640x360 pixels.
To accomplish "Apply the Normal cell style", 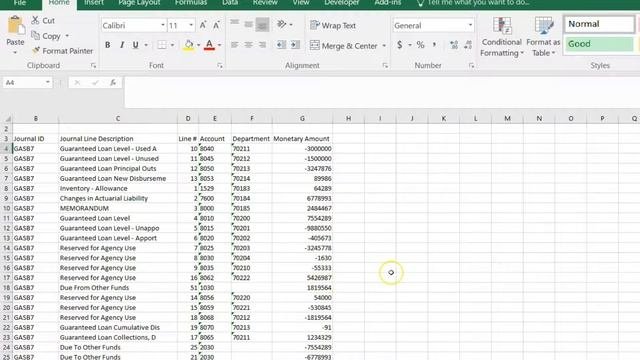I will (599, 24).
